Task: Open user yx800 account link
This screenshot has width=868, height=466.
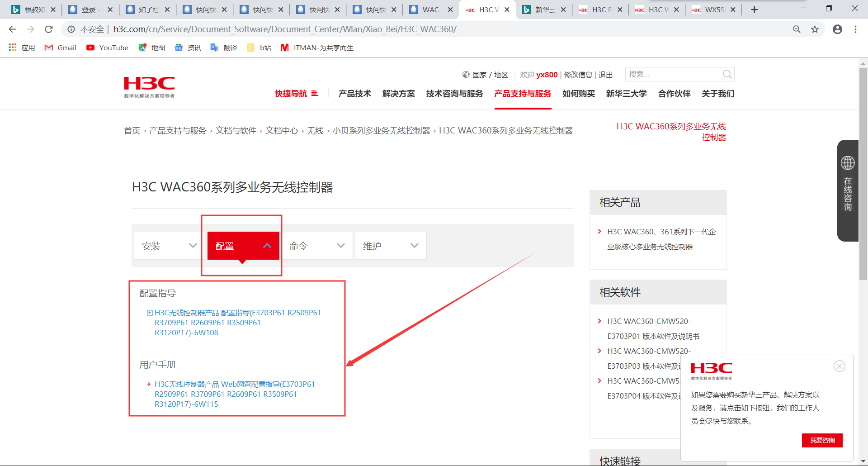Action: tap(547, 75)
